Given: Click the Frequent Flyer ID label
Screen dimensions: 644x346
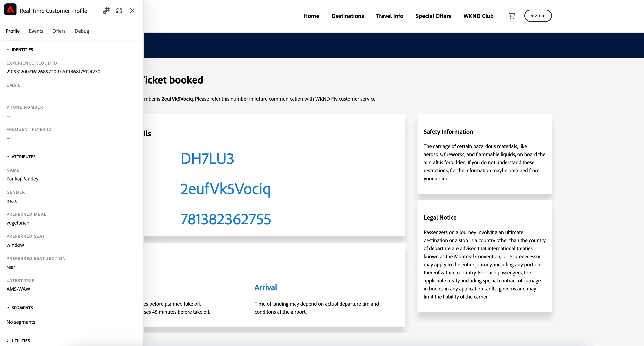Looking at the screenshot, I should (x=29, y=129).
